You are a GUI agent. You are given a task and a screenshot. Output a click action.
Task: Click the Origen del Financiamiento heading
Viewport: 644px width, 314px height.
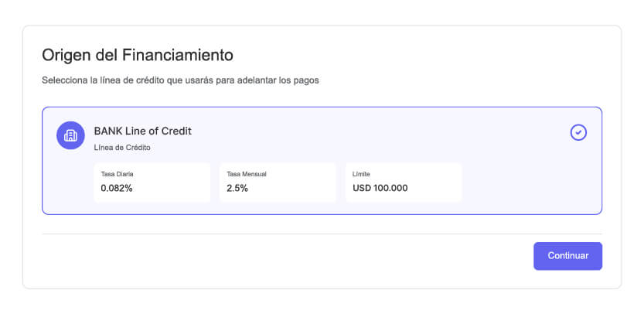(x=137, y=55)
